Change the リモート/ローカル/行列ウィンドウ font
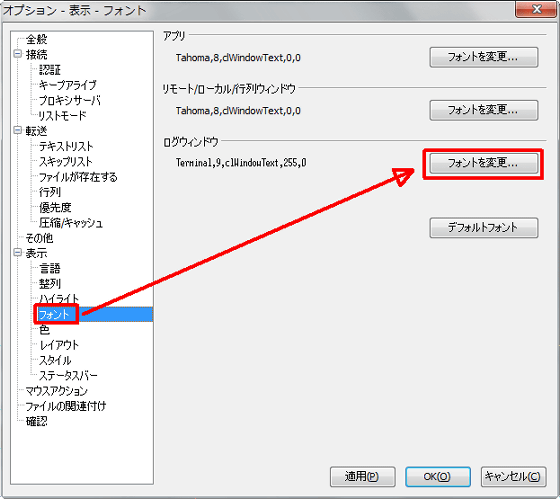Image resolution: width=560 pixels, height=499 pixels. [484, 110]
